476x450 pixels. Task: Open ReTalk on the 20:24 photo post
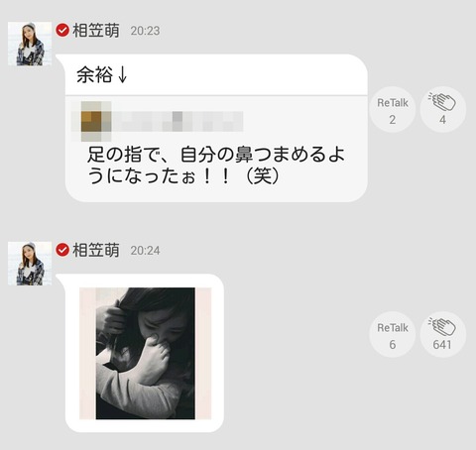click(x=393, y=334)
